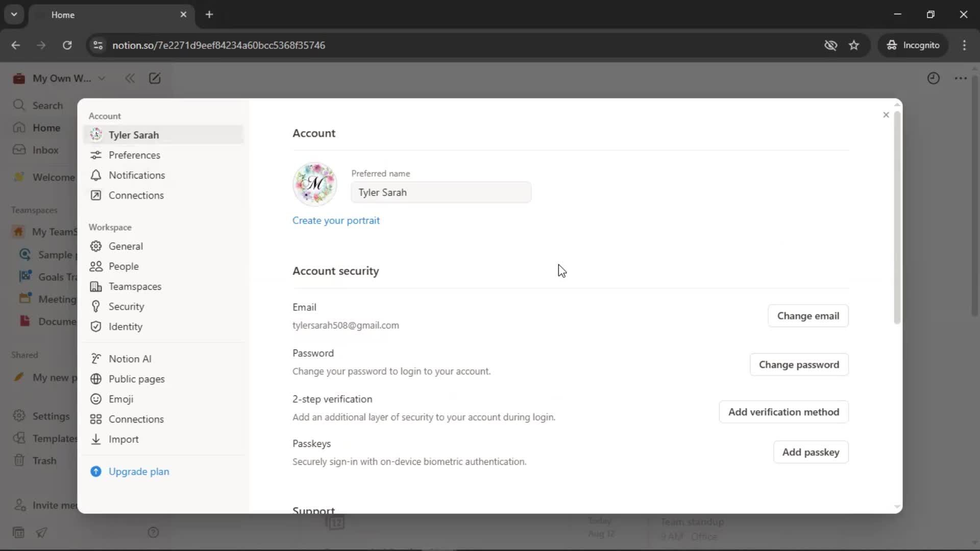The height and width of the screenshot is (551, 980).
Task: Open Notifications settings
Action: click(x=163, y=175)
